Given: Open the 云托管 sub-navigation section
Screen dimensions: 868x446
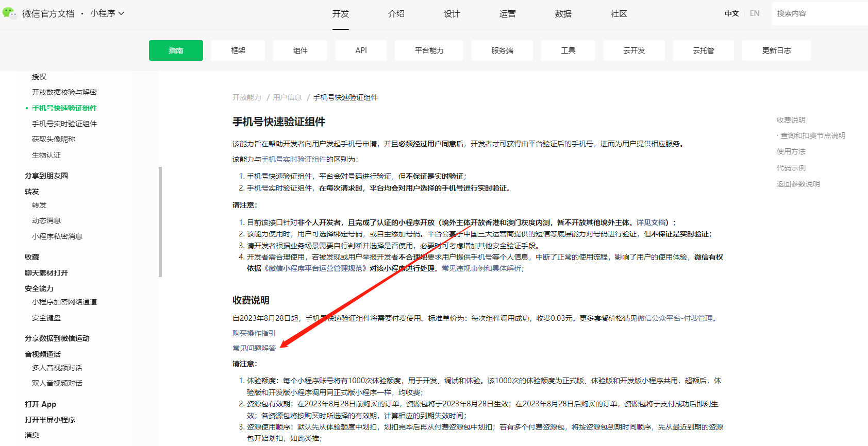Looking at the screenshot, I should pos(704,50).
